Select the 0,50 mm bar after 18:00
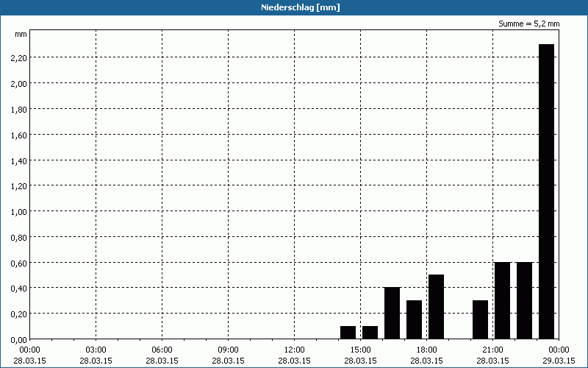The height and width of the screenshot is (368, 588). pos(436,307)
